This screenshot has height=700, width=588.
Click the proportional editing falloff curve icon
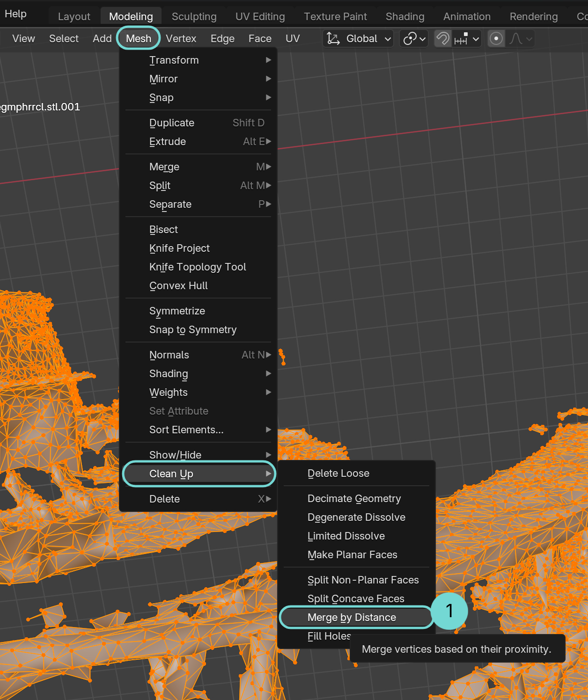coord(516,38)
